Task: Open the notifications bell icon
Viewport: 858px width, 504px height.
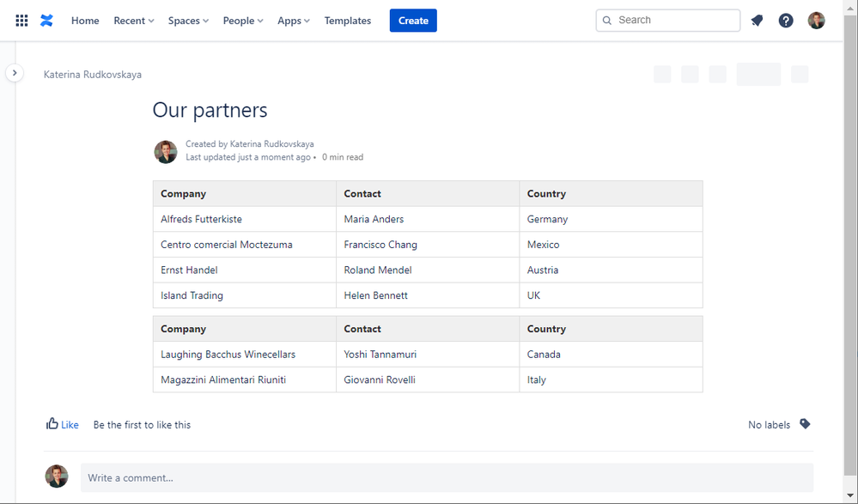Action: point(757,21)
